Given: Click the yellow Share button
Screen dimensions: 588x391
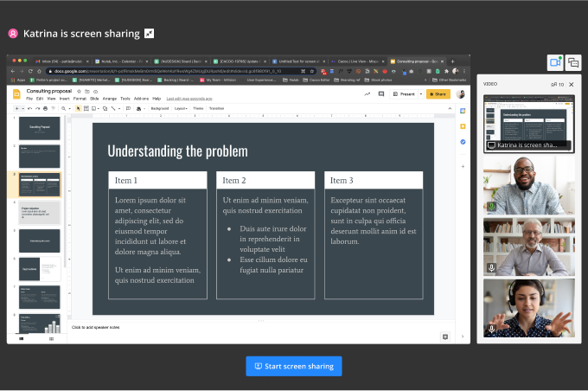Looking at the screenshot, I should tap(438, 93).
